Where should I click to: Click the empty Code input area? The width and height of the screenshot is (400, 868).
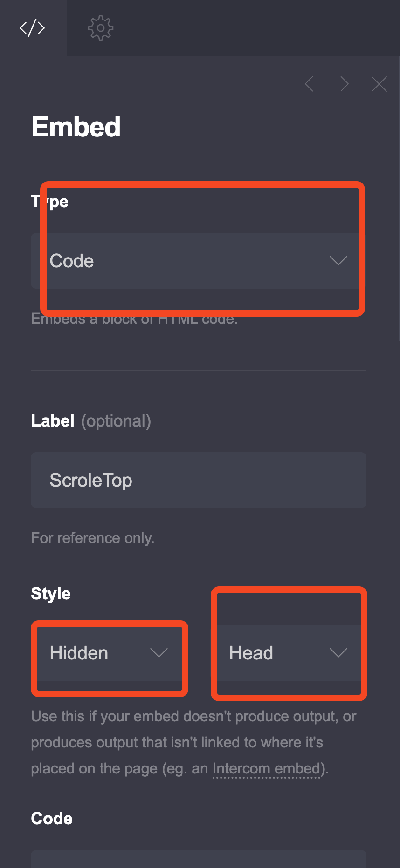(x=198, y=861)
